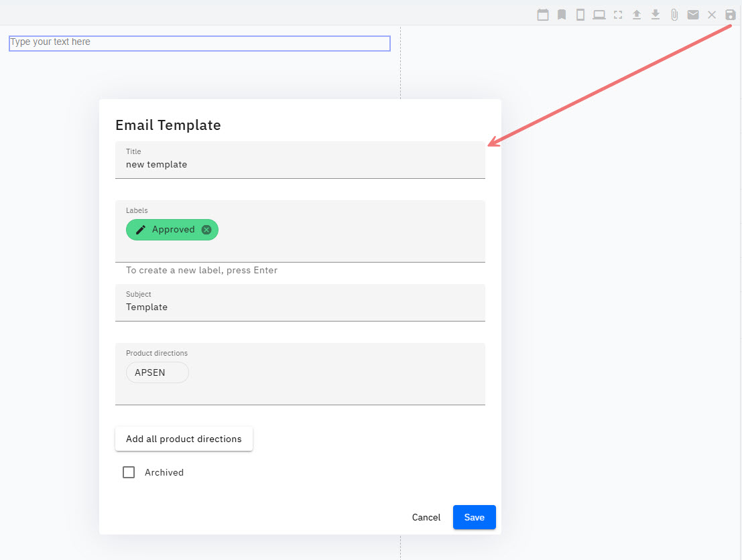Screen dimensions: 742x560
Task: Click Cancel to dismiss the dialog
Action: (426, 517)
